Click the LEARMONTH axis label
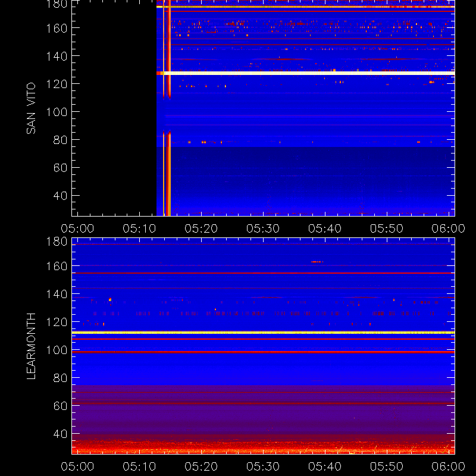 [x=31, y=346]
